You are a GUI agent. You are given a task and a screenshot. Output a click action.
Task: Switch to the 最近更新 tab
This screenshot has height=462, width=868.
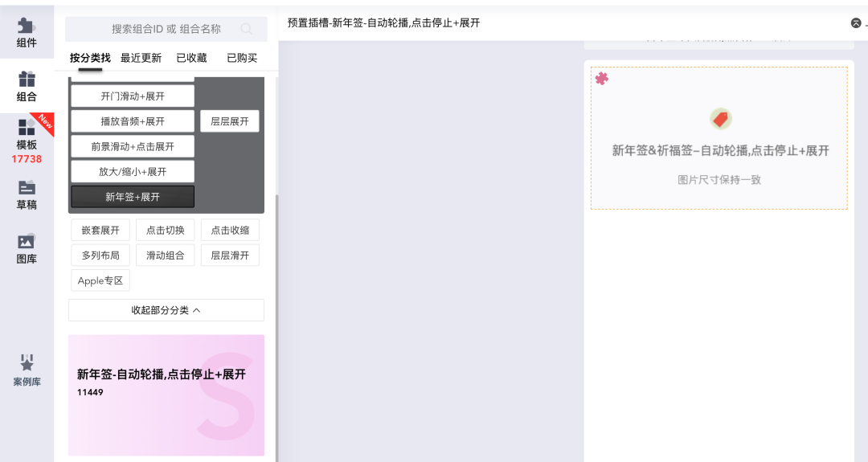[x=141, y=58]
